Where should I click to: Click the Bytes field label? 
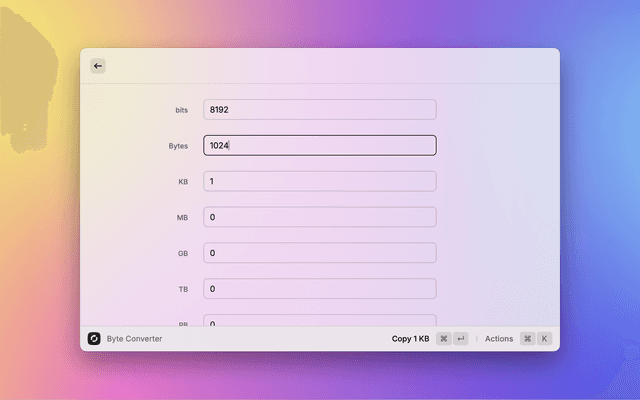[178, 146]
